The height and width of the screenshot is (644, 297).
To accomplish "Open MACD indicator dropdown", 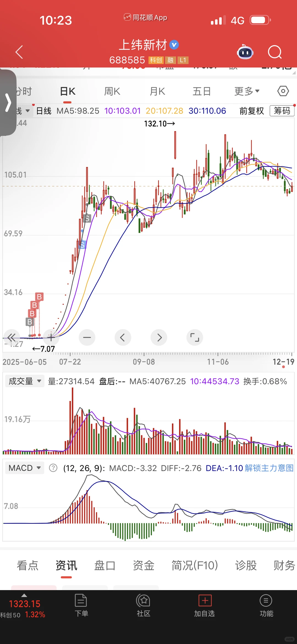I will pyautogui.click(x=25, y=468).
